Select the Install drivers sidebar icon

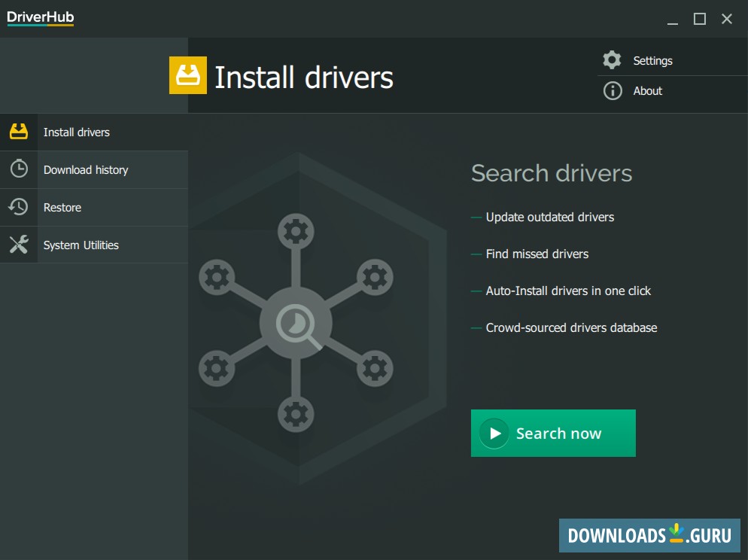click(18, 131)
